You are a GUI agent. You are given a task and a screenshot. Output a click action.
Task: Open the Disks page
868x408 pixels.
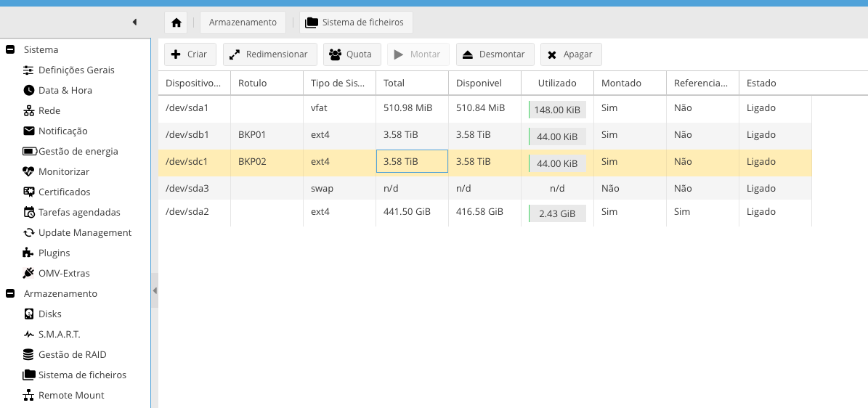(x=49, y=314)
